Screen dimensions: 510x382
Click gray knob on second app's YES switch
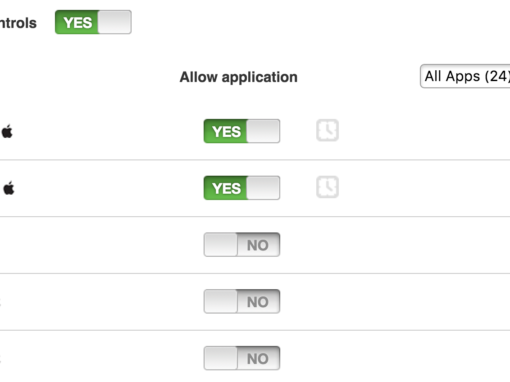tap(263, 188)
